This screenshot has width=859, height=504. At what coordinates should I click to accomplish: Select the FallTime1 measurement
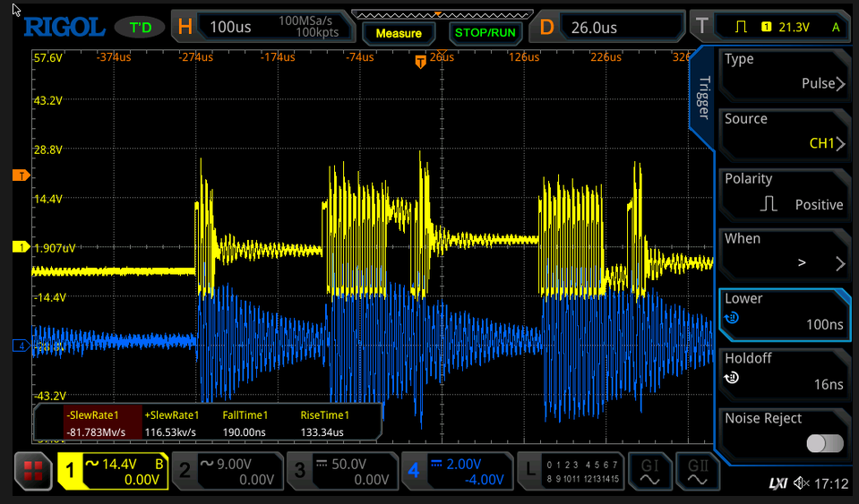(x=245, y=414)
